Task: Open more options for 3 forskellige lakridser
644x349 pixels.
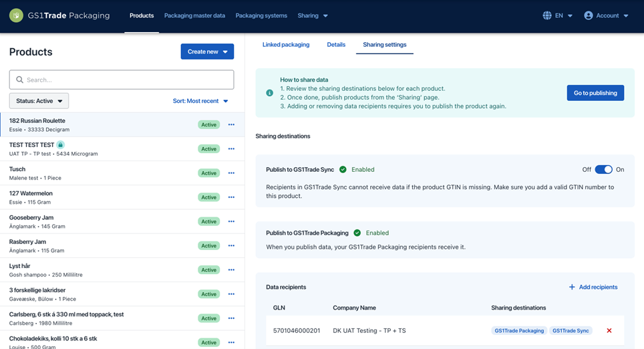Action: click(231, 294)
